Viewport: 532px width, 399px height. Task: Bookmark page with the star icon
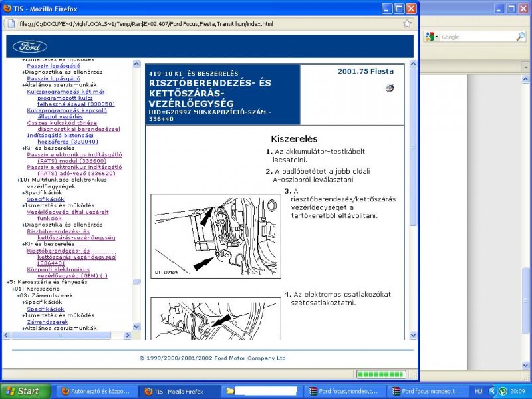(407, 23)
